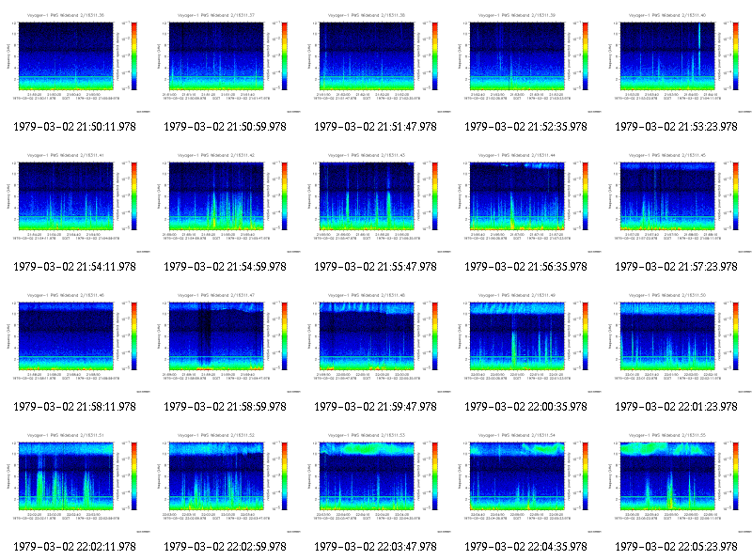Open spectrogram image captioned 22:01:23.978

[677, 342]
